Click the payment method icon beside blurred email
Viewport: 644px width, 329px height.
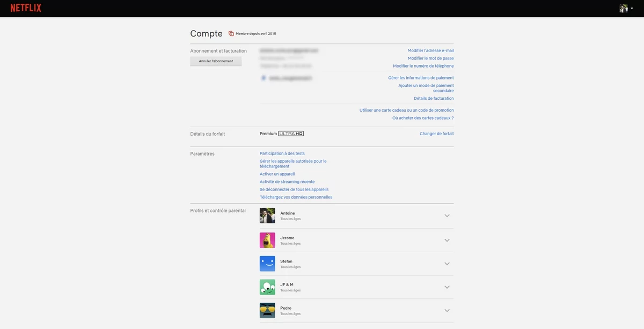tap(264, 78)
